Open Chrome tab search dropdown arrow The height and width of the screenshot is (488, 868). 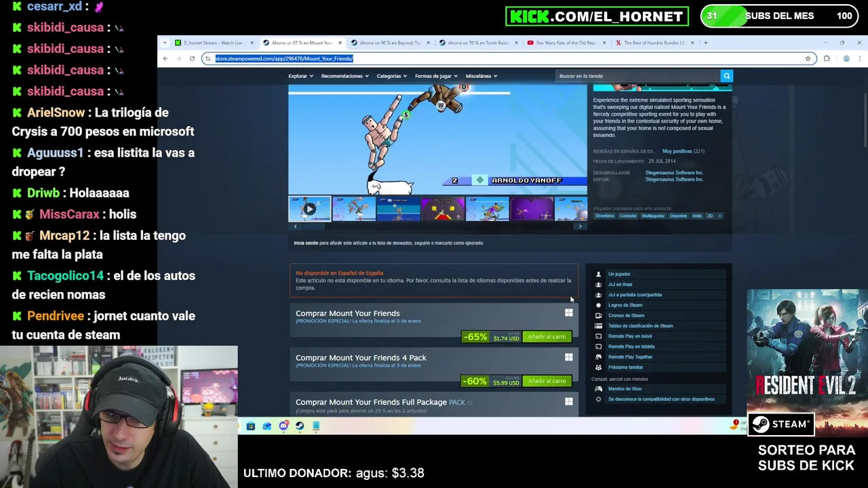(x=165, y=43)
